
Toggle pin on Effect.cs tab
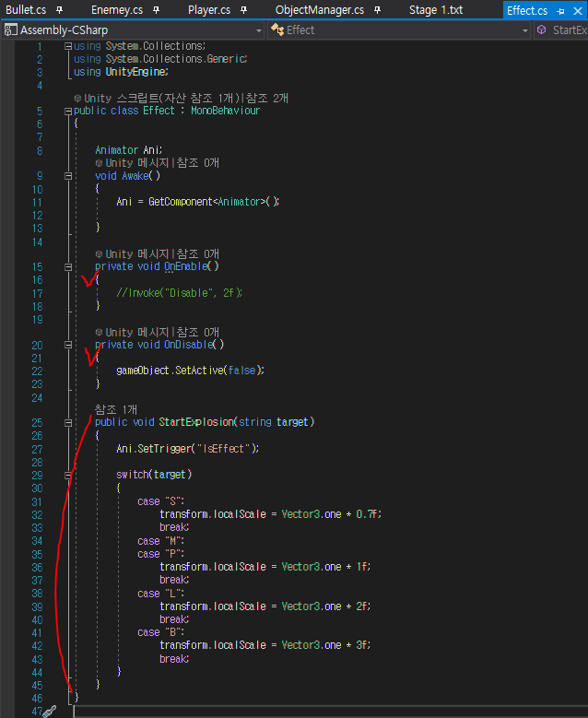click(x=560, y=11)
